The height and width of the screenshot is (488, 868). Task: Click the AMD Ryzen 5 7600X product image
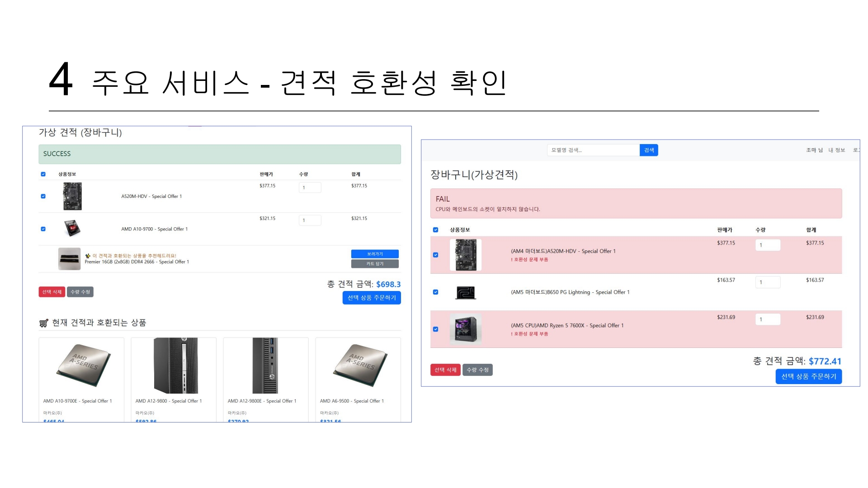tap(465, 329)
